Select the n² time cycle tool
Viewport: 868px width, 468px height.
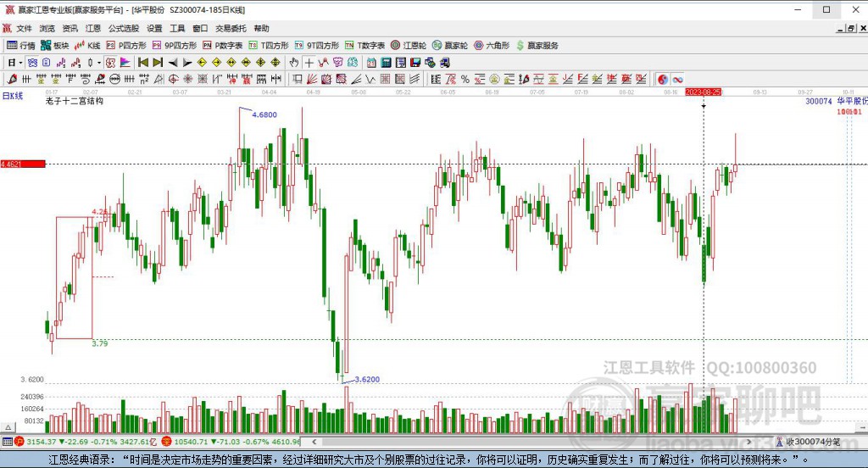point(144,79)
